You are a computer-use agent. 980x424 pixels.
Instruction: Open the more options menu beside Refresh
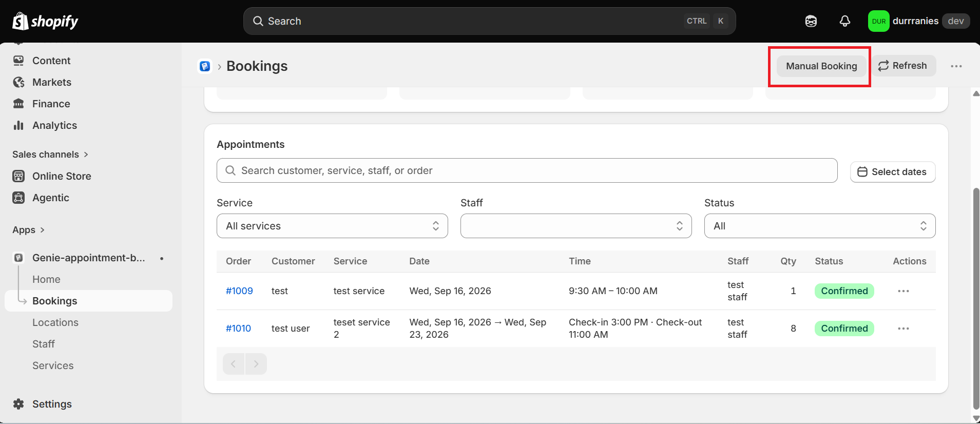(956, 66)
